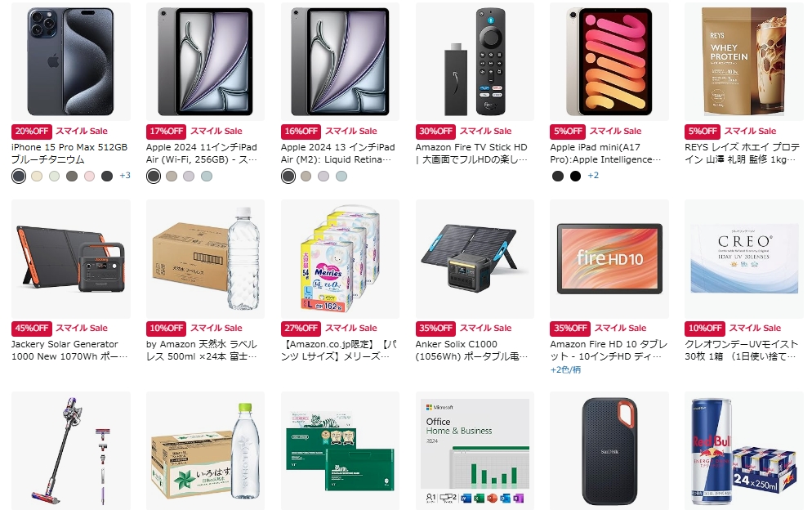Open the iPhone 15 Pro Max product image

click(x=71, y=61)
